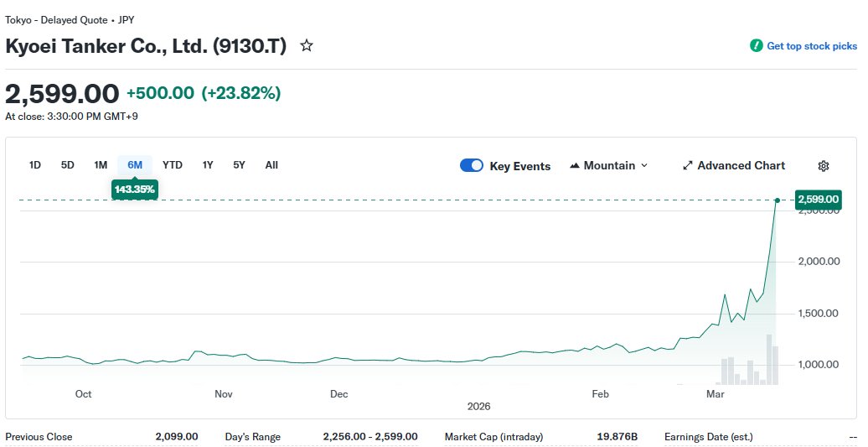Show the All time range
This screenshot has height=447, width=868.
tap(271, 165)
